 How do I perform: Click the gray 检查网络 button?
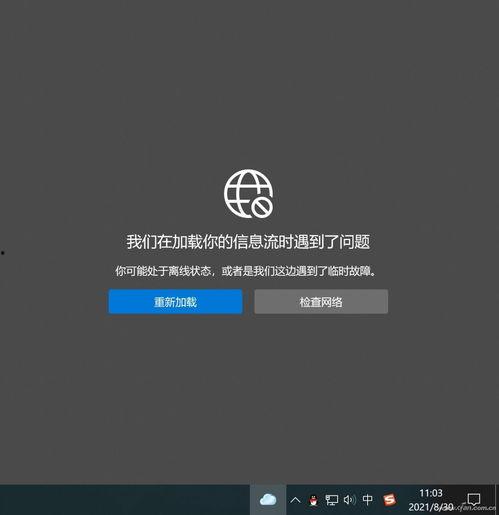(321, 302)
